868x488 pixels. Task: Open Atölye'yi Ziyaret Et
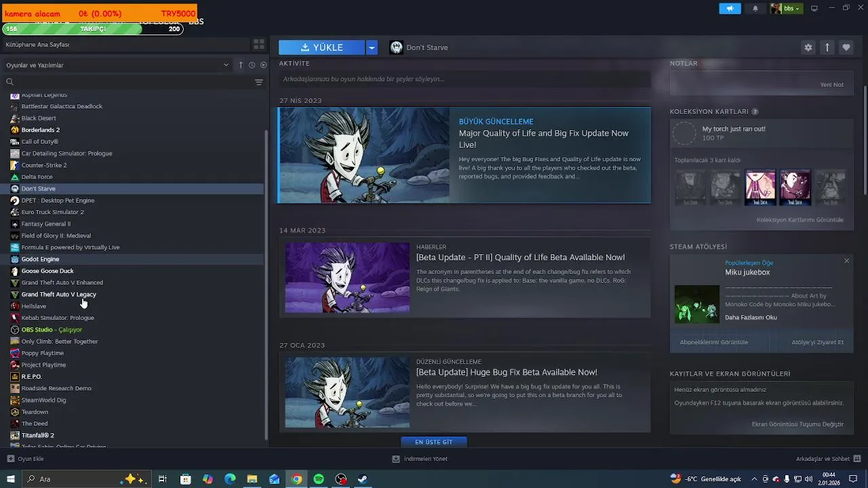click(x=818, y=342)
